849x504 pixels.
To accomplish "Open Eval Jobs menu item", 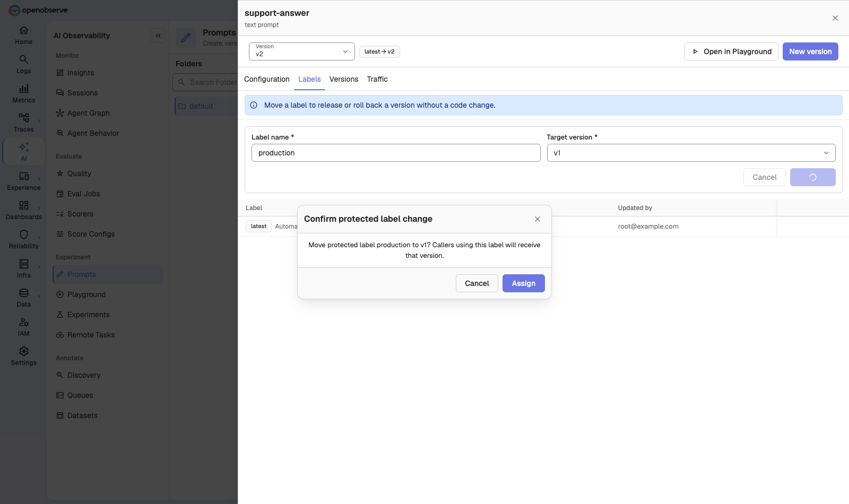I will click(108, 194).
